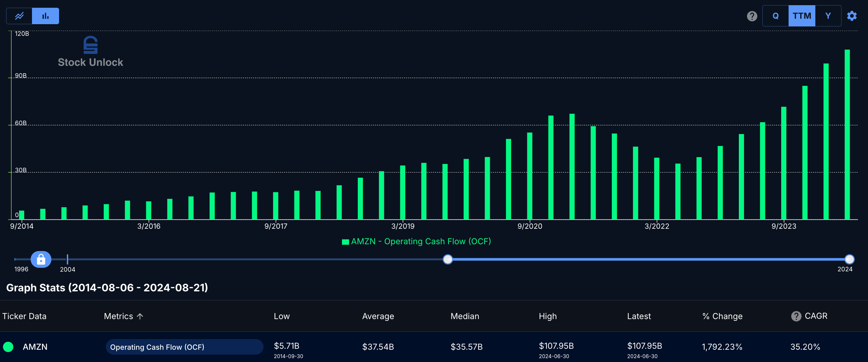Click the range slider end handle at 2024

coord(850,259)
